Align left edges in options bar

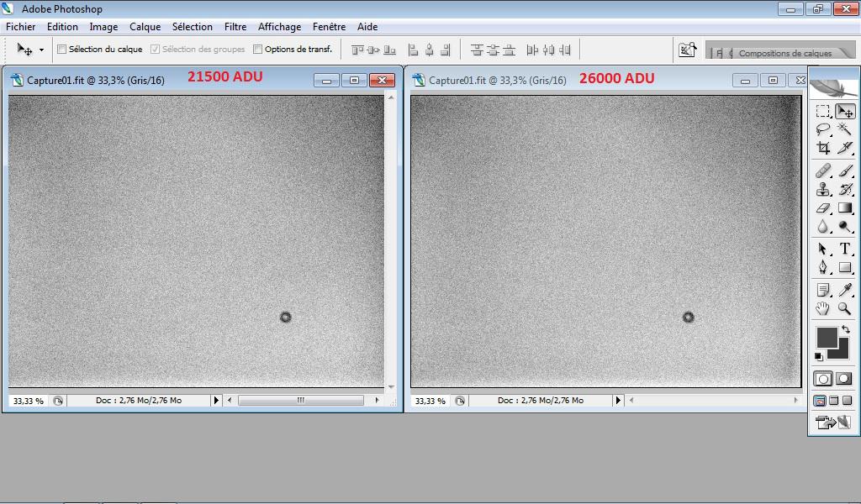click(x=414, y=50)
